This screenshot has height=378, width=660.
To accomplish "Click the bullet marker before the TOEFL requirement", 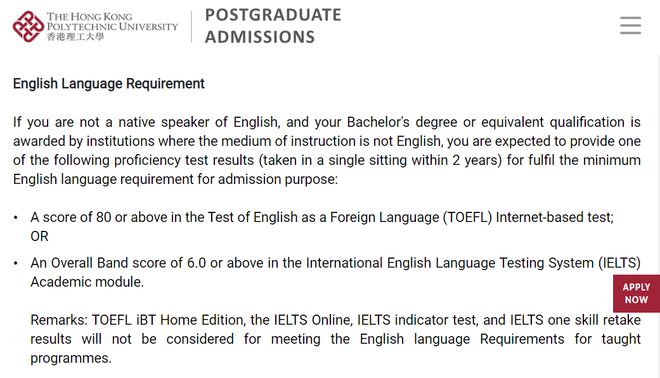I will 16,218.
